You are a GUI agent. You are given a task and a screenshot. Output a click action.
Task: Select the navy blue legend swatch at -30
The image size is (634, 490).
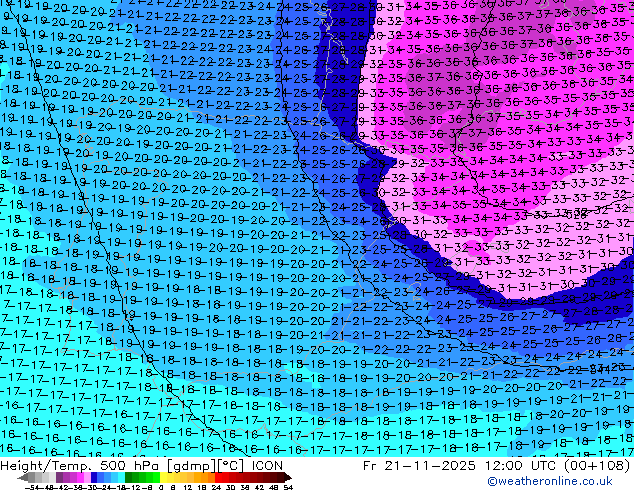pos(94,477)
